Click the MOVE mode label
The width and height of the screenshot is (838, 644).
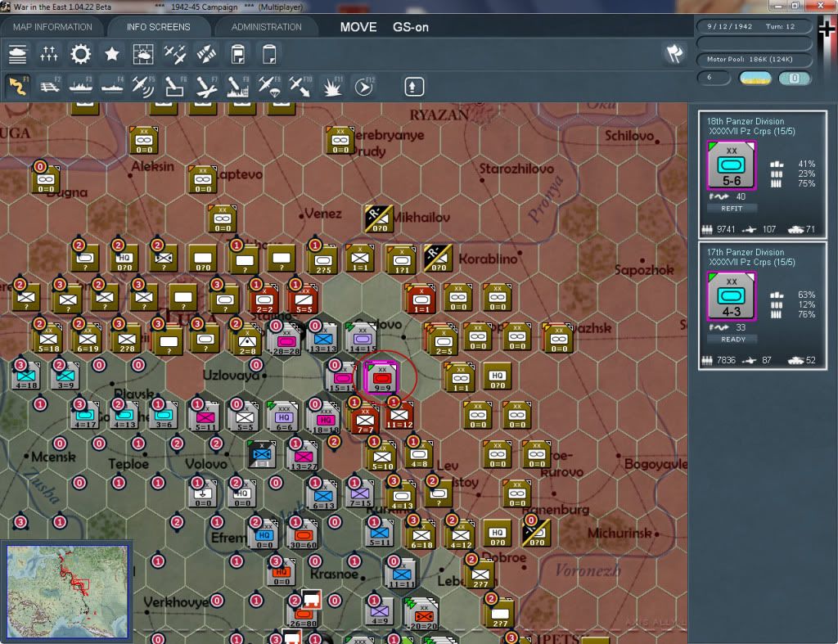(x=358, y=27)
